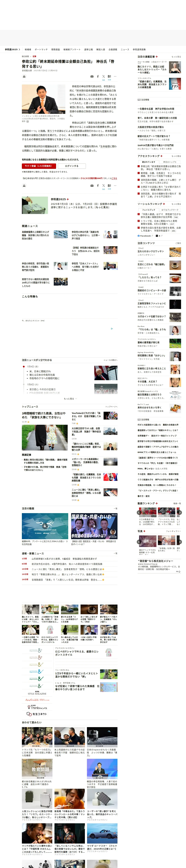Switch to はてなブックマーク social tab
The width and height of the screenshot is (186, 868).
coord(170,210)
